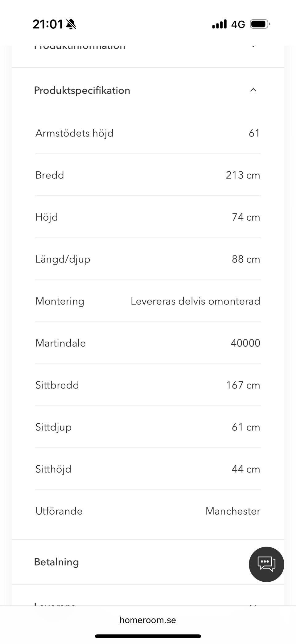The image size is (296, 644).
Task: Tap the Sitthöjd 44 cm value
Action: [246, 469]
